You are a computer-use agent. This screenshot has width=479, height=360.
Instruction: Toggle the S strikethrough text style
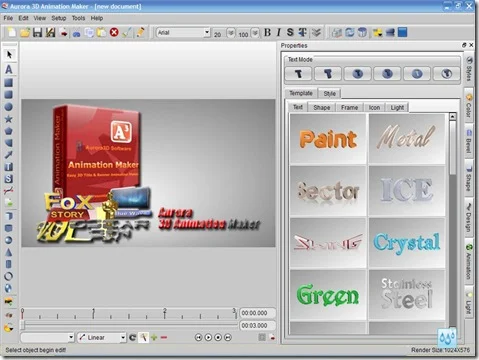point(290,32)
